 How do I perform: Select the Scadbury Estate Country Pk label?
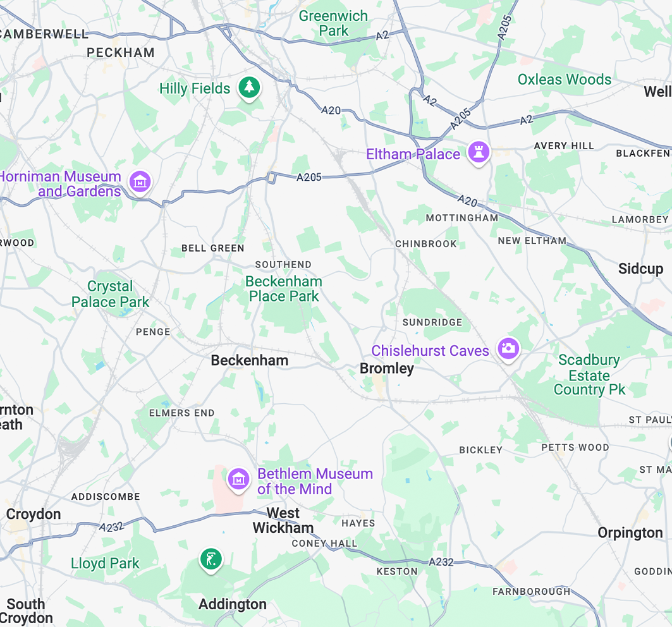pos(589,375)
